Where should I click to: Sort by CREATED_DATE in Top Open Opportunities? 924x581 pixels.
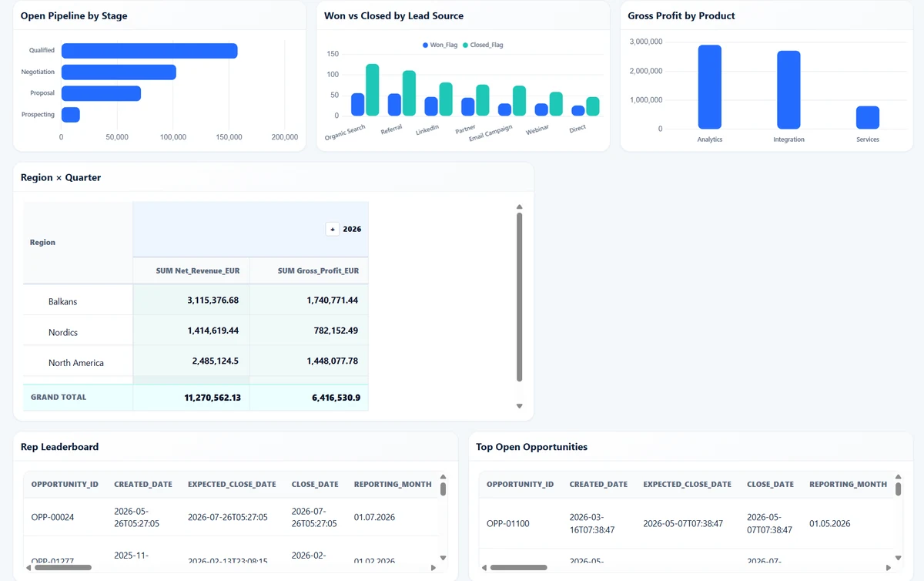pyautogui.click(x=598, y=485)
